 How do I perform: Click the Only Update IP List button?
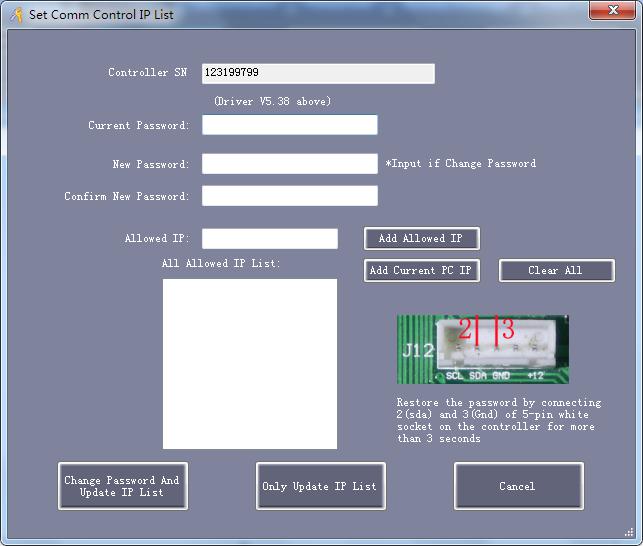point(320,486)
